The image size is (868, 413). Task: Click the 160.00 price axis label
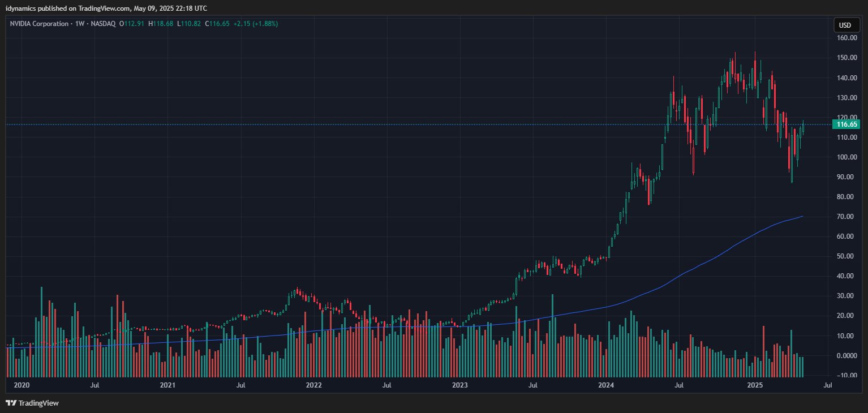[846, 38]
